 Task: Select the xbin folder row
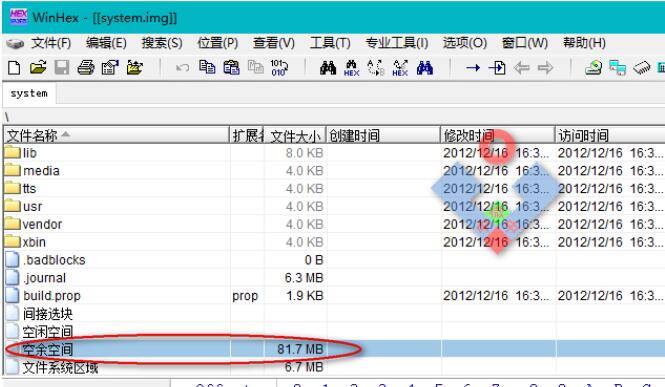334,242
